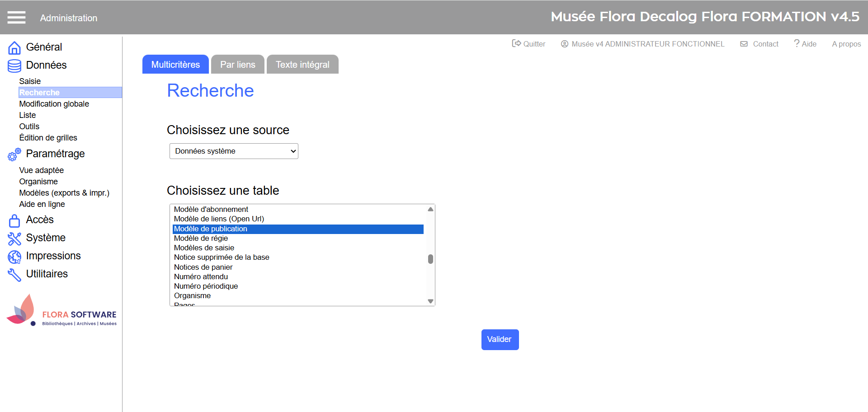Open the source dropdown "Données système"
Viewport: 868px width, 412px height.
[234, 151]
